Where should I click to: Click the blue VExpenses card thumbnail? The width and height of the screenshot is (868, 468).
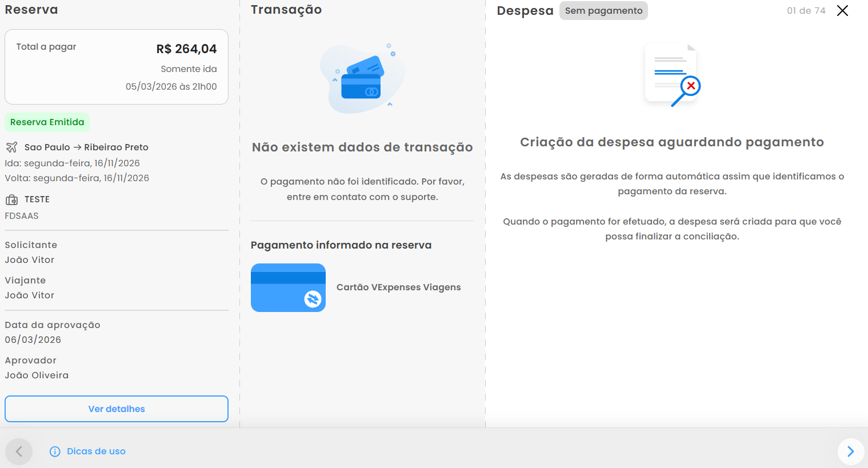288,287
